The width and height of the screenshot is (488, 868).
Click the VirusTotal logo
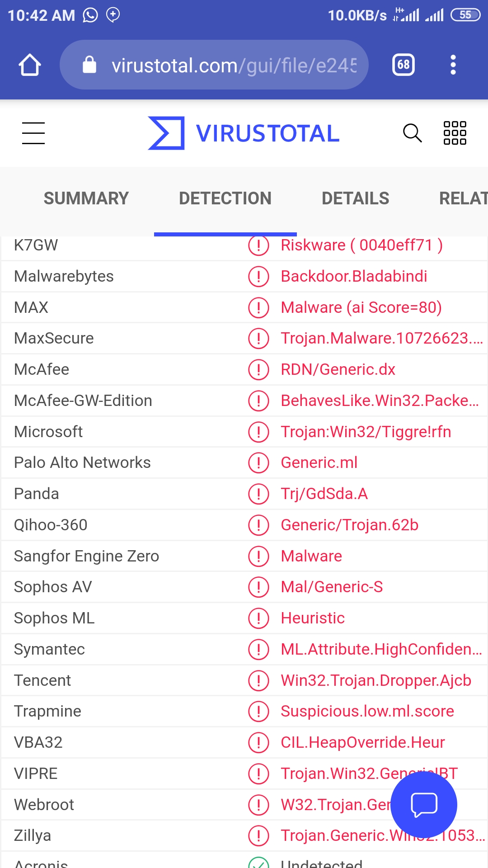click(244, 133)
